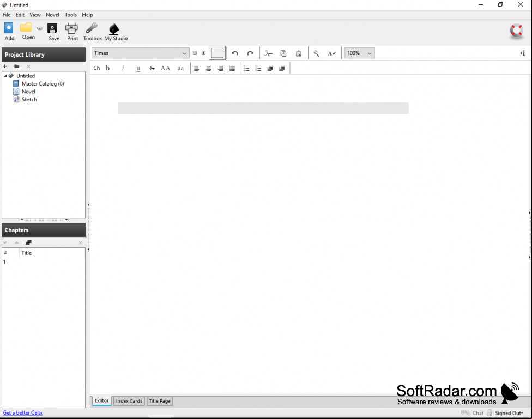Viewport: 532px width, 419px height.
Task: Open the Signed Out status dropdown
Action: (509, 413)
